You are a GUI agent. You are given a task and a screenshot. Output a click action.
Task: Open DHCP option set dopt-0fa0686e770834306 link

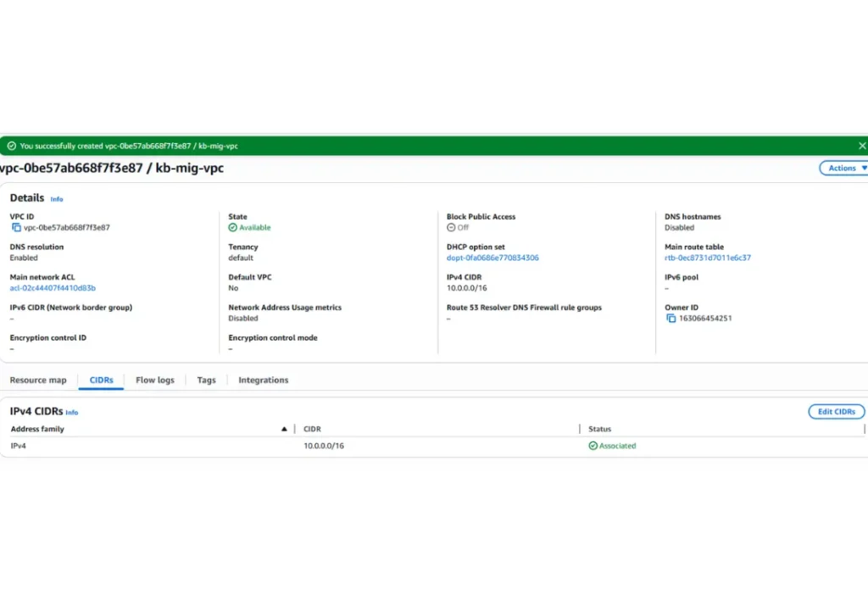pos(492,258)
